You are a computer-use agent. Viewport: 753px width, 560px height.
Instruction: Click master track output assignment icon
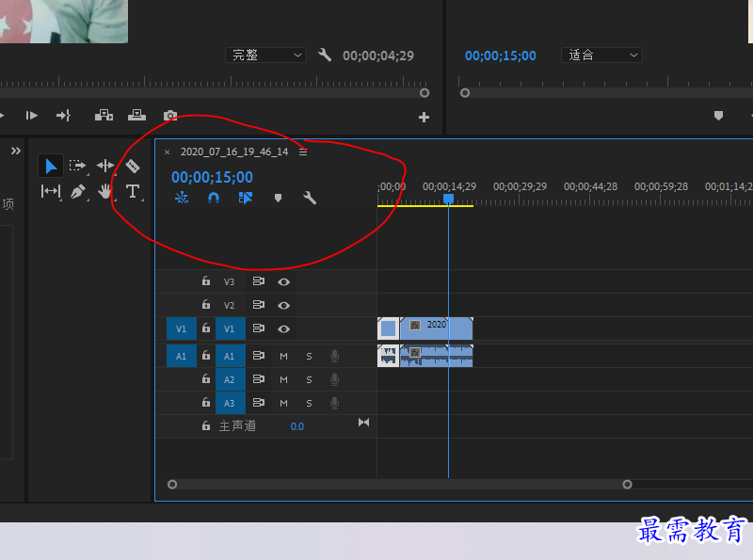(x=363, y=423)
